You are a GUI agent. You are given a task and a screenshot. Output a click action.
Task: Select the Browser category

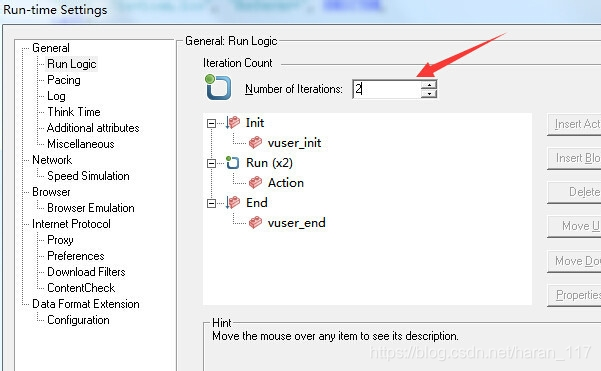(51, 192)
